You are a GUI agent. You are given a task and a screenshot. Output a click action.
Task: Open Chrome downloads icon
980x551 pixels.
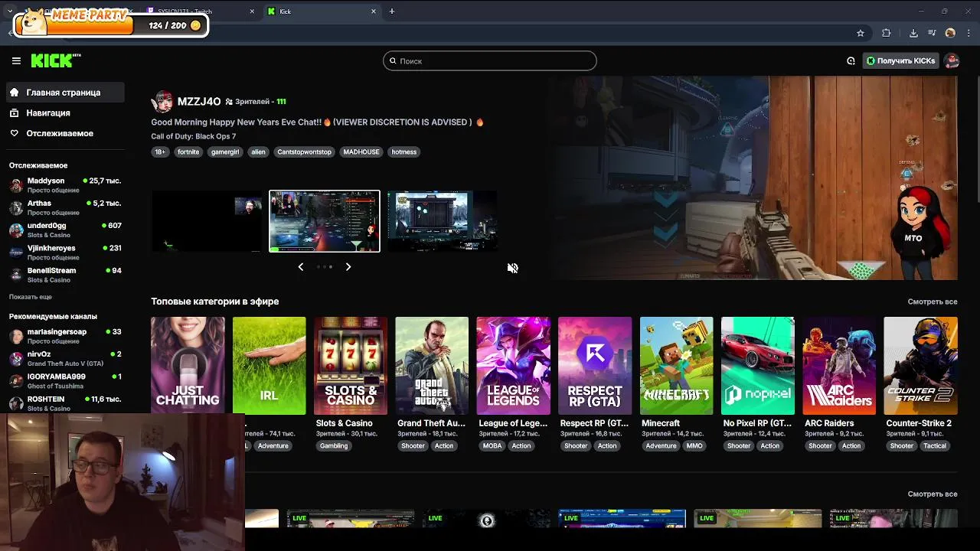913,33
